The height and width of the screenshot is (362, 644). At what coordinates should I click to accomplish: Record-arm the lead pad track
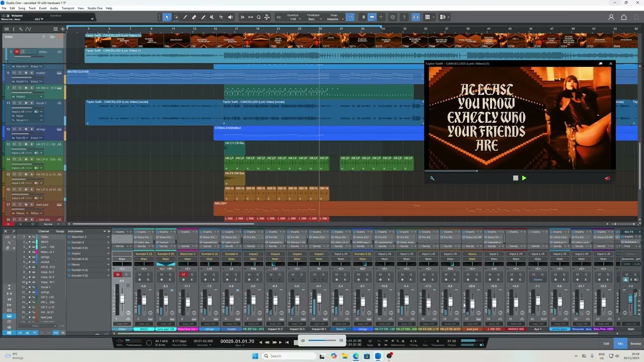point(26,205)
